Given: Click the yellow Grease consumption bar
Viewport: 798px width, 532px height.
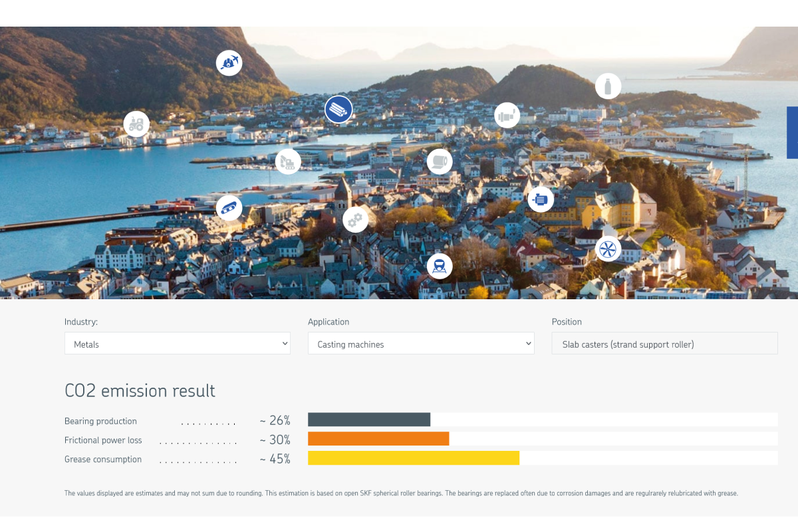Looking at the screenshot, I should (414, 458).
